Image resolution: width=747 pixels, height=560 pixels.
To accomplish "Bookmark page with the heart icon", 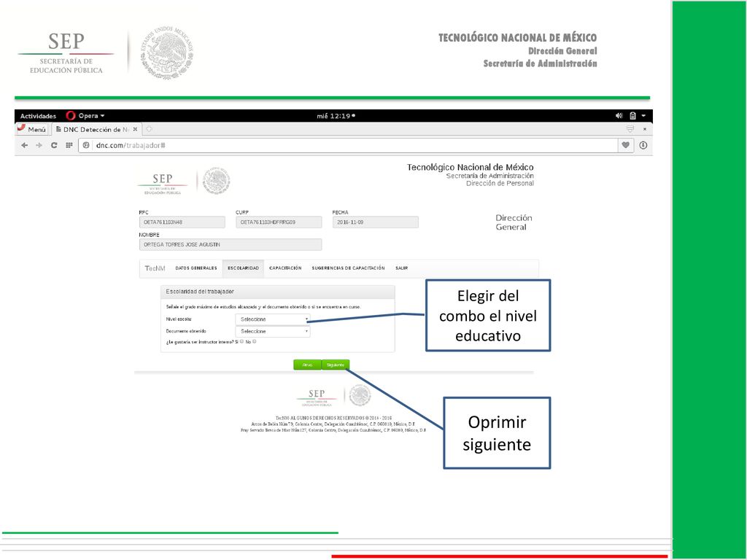I will [625, 145].
